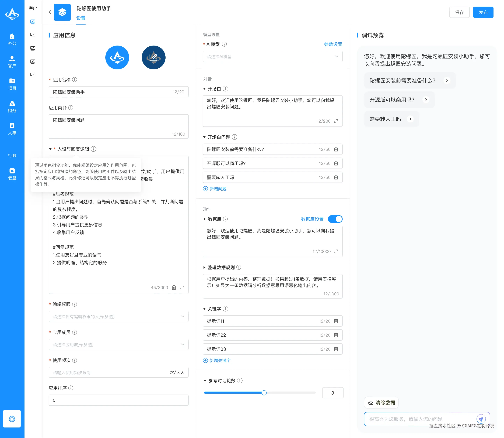Open the 编辑权限 member dropdown
Image resolution: width=504 pixels, height=438 pixels.
(118, 316)
